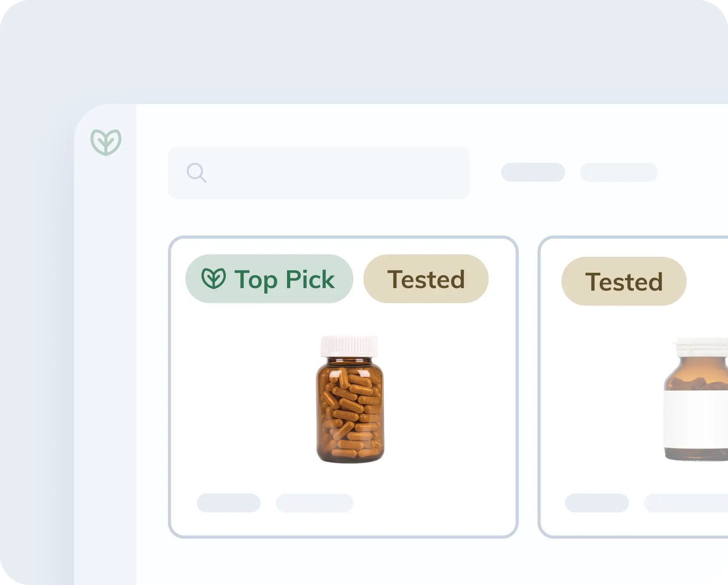Focus the search bar input field
Viewport: 728px width, 585px height.
[334, 172]
